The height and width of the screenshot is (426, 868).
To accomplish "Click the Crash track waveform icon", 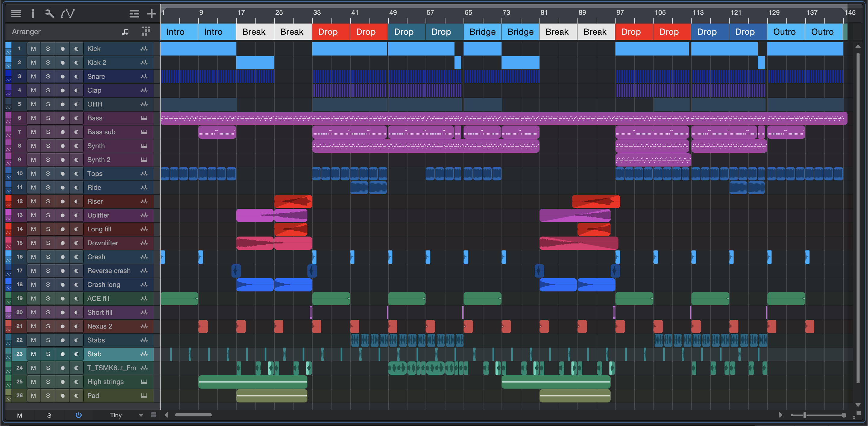I will pyautogui.click(x=144, y=257).
